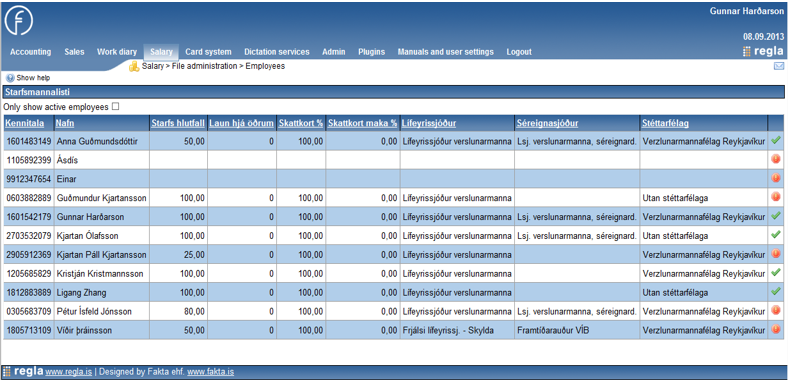Sort table by Kennitala column
This screenshot has width=790, height=380.
coord(25,123)
